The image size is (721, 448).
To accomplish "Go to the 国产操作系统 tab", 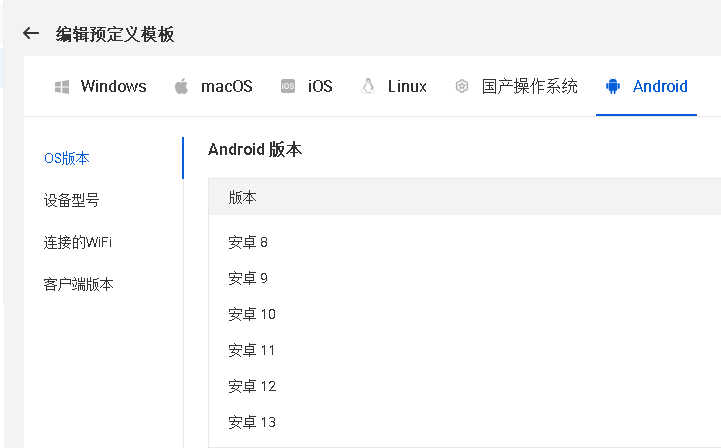I will [x=529, y=87].
